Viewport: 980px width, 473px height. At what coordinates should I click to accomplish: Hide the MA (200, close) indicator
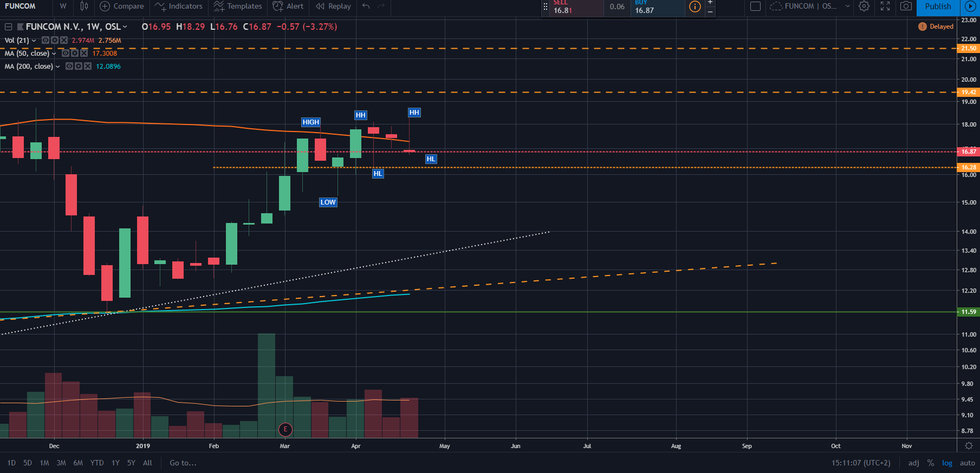tap(69, 66)
